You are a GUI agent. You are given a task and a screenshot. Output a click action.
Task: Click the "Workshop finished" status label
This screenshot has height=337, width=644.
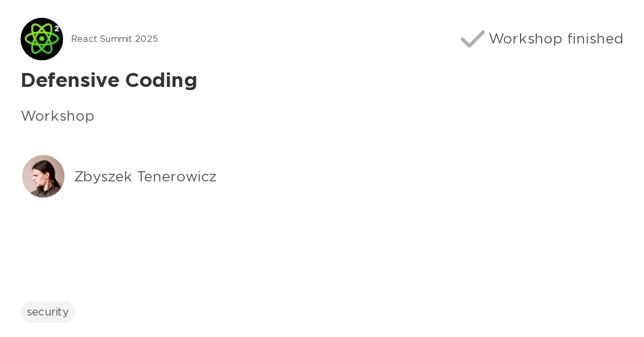pyautogui.click(x=556, y=39)
